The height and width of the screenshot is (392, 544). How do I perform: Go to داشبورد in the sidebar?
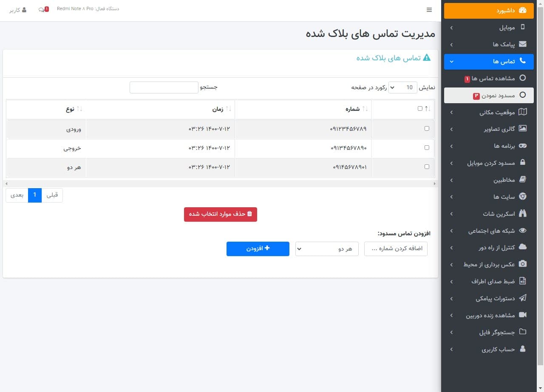click(488, 11)
